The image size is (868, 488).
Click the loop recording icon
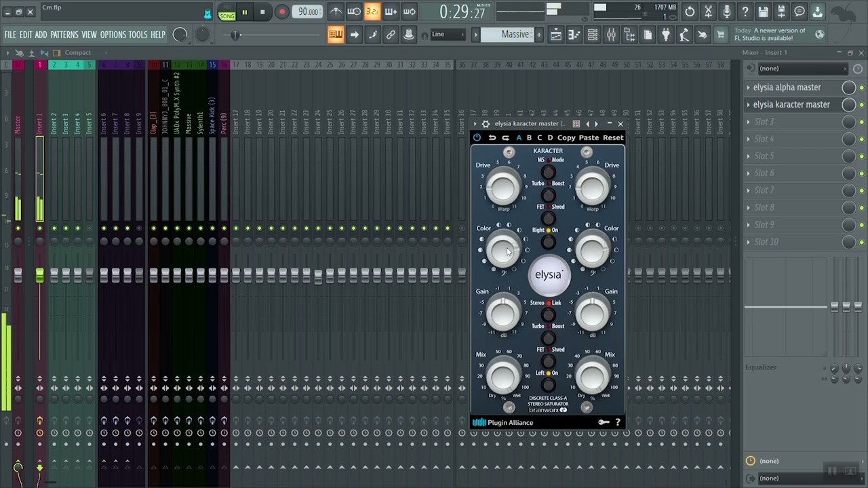coord(410,12)
